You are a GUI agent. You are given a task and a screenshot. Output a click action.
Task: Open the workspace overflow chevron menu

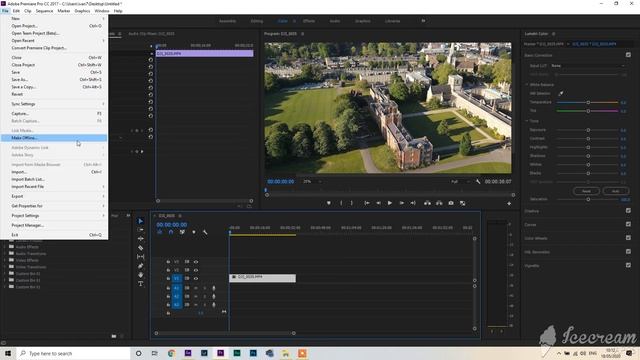423,21
